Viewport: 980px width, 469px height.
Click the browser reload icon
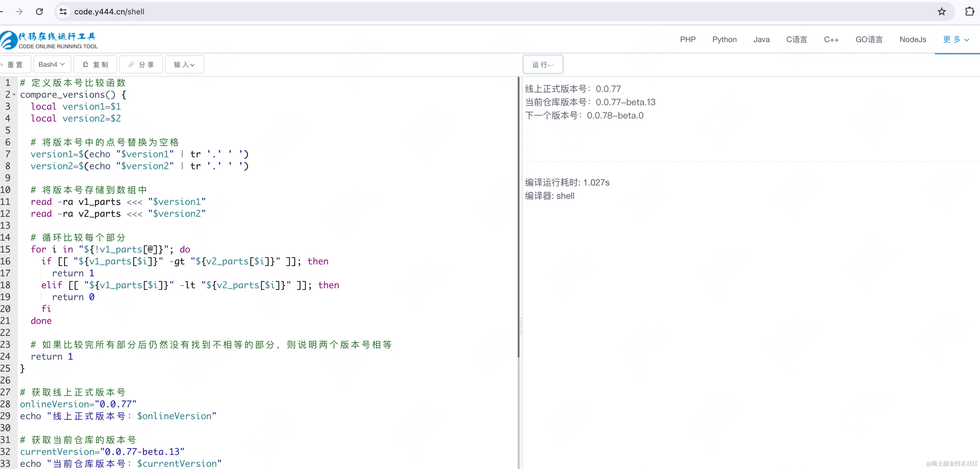click(x=39, y=12)
